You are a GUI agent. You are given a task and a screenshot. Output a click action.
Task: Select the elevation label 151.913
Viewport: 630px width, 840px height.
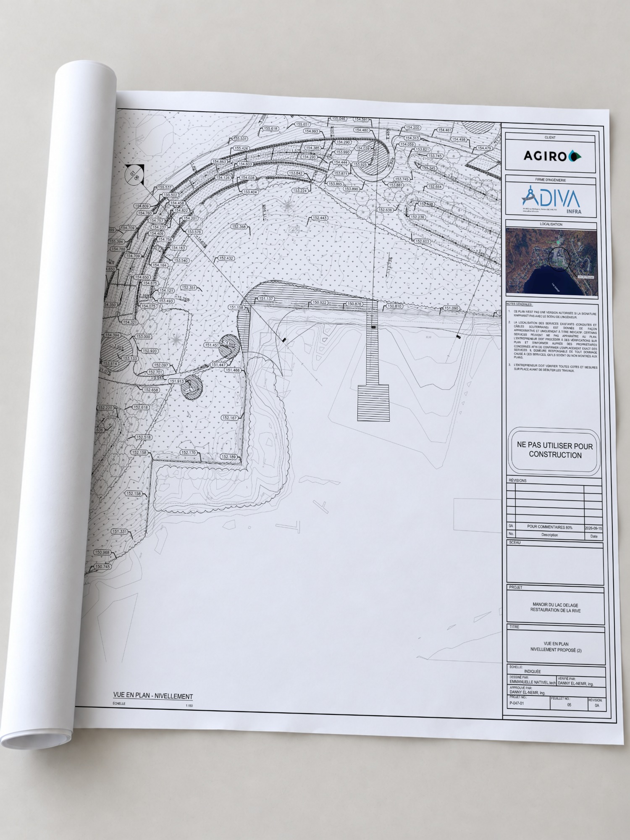coord(176,381)
